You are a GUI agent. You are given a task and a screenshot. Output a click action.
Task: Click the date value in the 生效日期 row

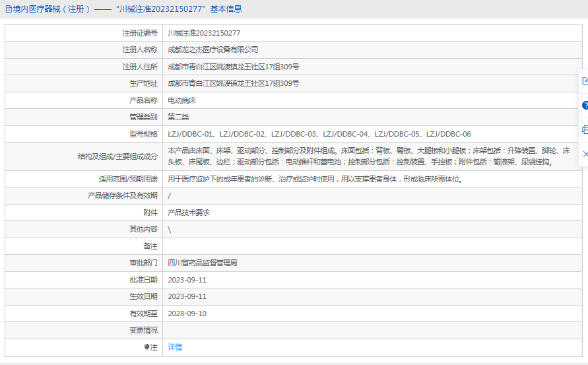click(187, 296)
